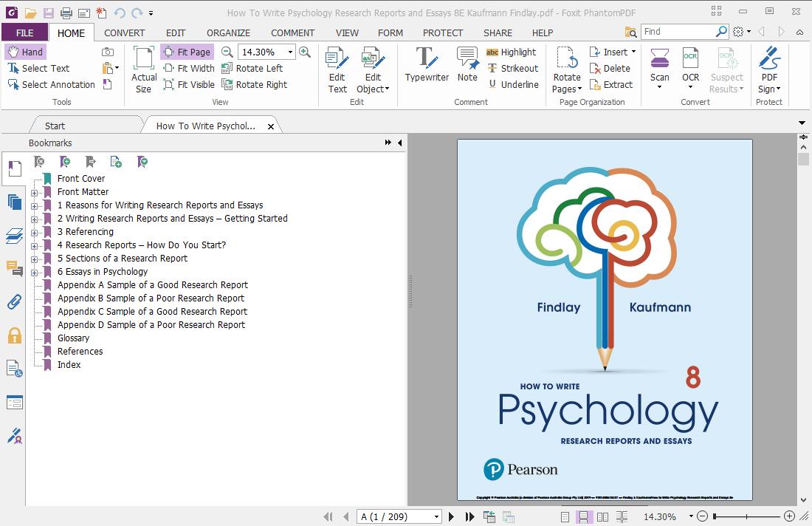Open the ORGANIZE ribbon tab

(228, 33)
